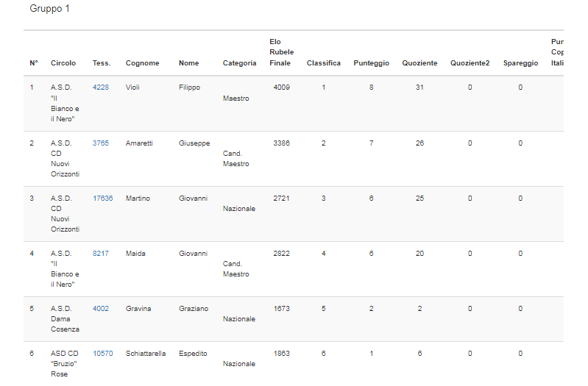588x386 pixels.
Task: Open tessera number 8217 link
Action: (x=100, y=254)
